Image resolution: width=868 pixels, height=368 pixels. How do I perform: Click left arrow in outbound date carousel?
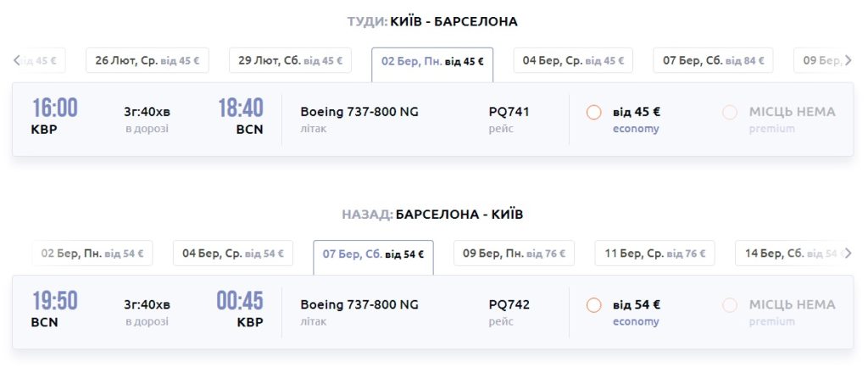[17, 60]
